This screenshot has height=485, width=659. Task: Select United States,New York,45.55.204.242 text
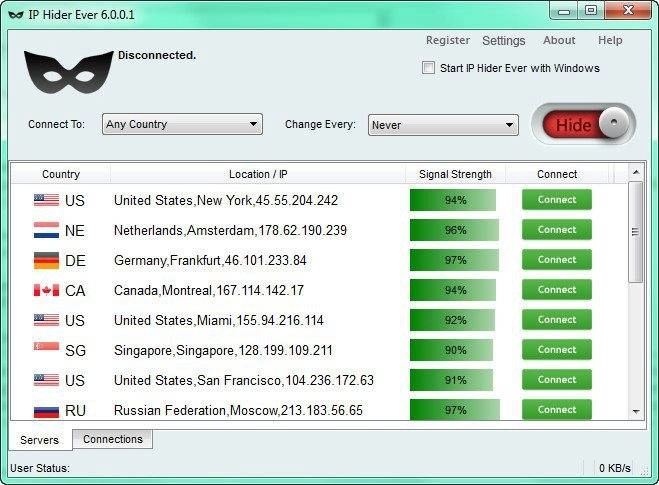pyautogui.click(x=226, y=200)
